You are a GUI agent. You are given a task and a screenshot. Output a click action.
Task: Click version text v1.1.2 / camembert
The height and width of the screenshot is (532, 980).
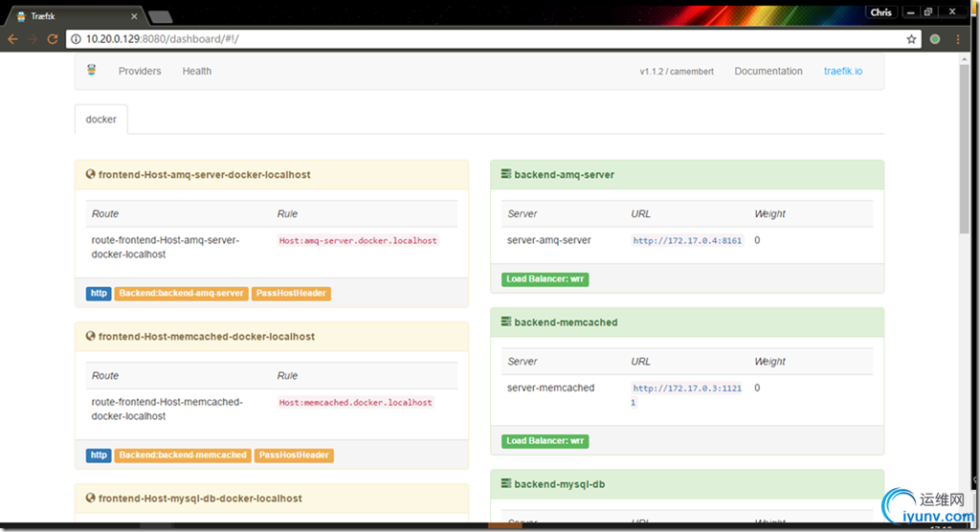677,71
